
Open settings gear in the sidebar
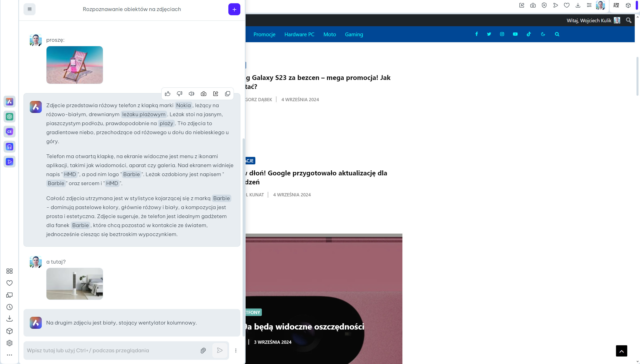[10, 343]
